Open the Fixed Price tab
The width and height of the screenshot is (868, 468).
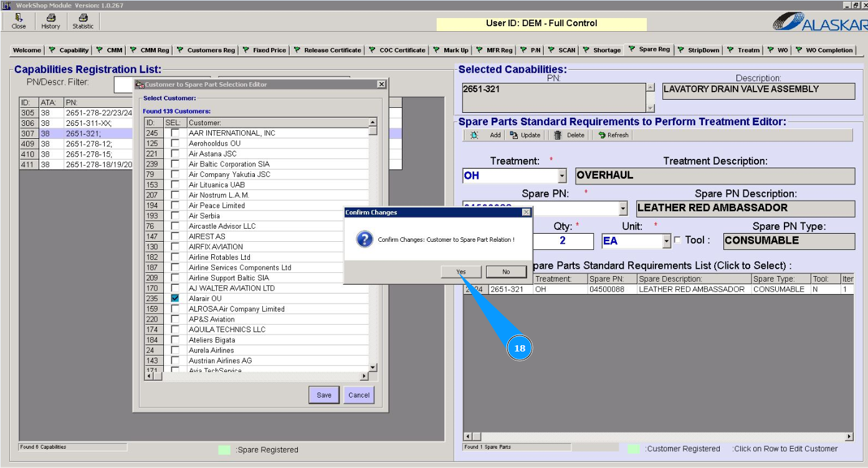click(x=265, y=50)
